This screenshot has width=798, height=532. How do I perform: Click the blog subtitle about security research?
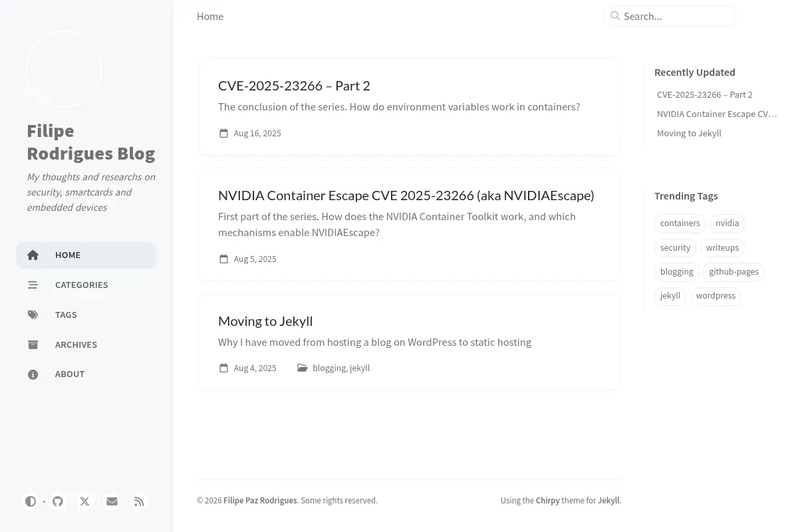pos(91,192)
